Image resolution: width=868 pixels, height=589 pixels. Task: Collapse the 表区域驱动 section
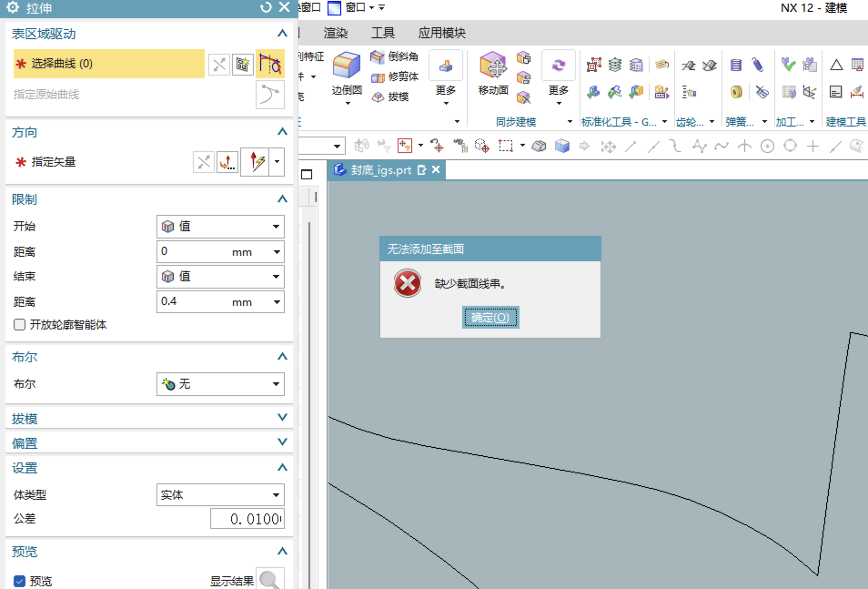[x=282, y=33]
